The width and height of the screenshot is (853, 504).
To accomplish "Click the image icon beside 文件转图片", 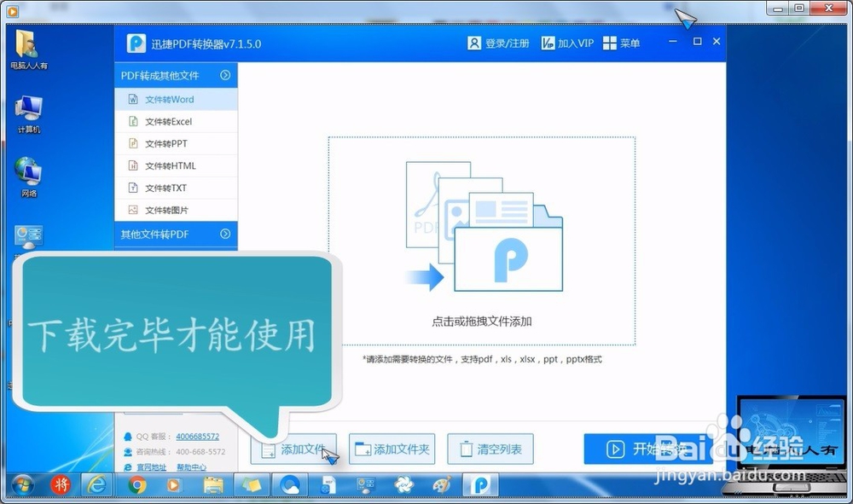I will pyautogui.click(x=133, y=209).
